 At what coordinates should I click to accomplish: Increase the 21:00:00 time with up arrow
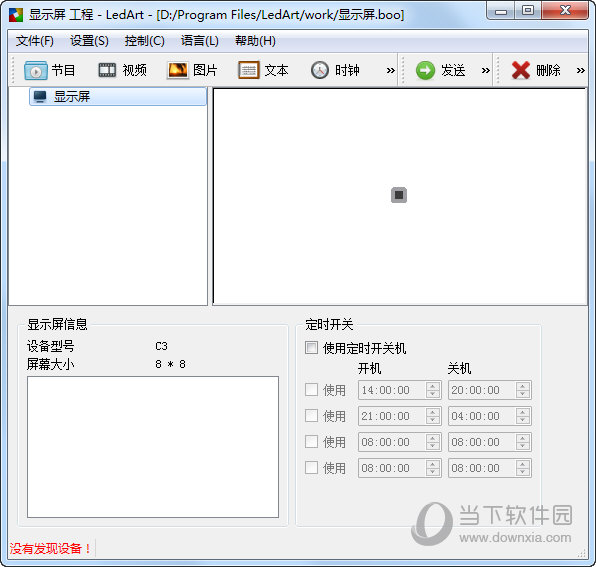(433, 412)
